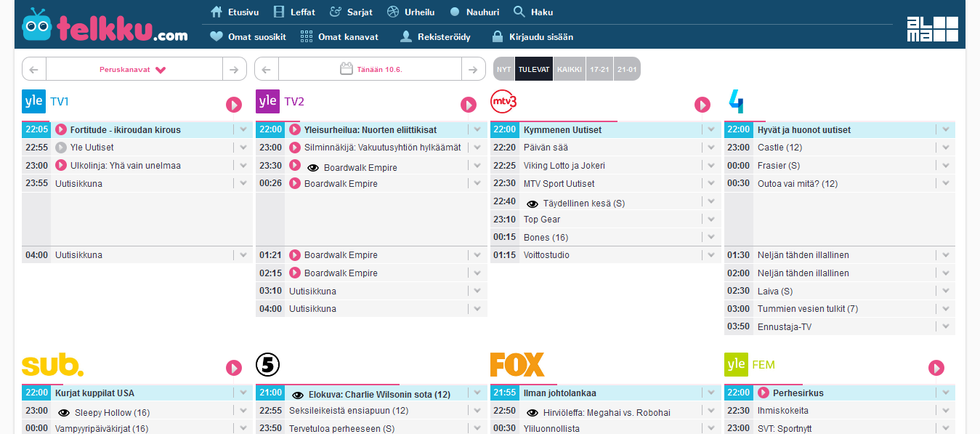The image size is (980, 434).
Task: Open the Peruskanavat channel selector
Action: click(x=134, y=68)
